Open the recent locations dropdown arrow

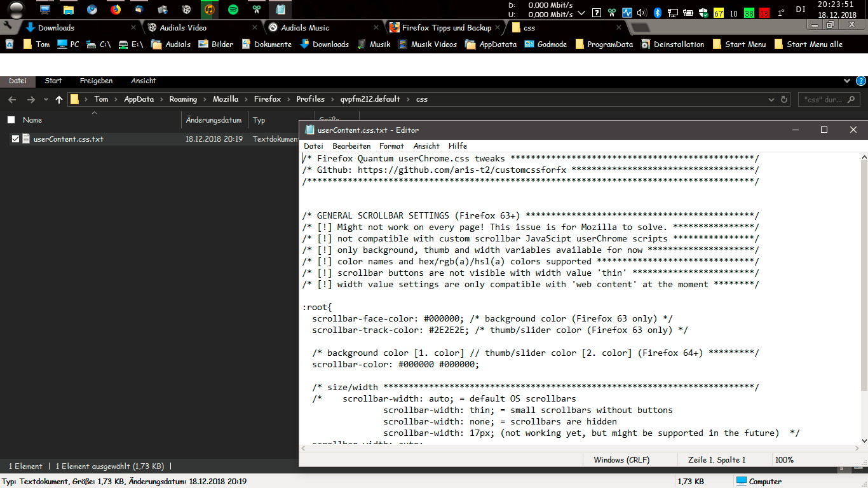46,100
